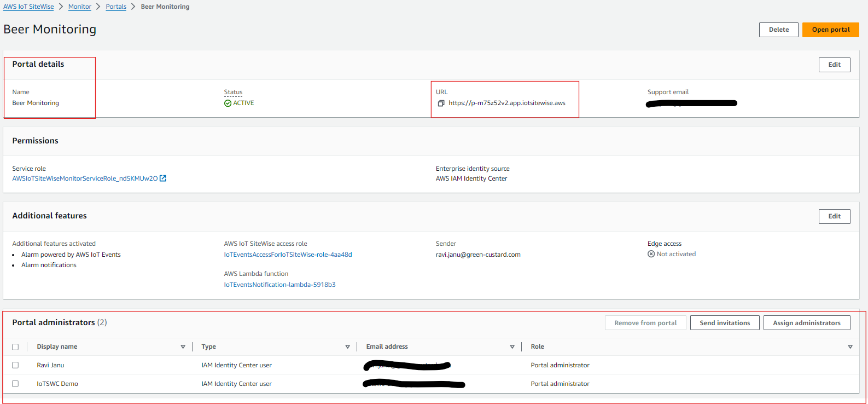This screenshot has height=404, width=868.
Task: Go to AWS IoT SiteWise breadcrumb
Action: click(x=28, y=7)
